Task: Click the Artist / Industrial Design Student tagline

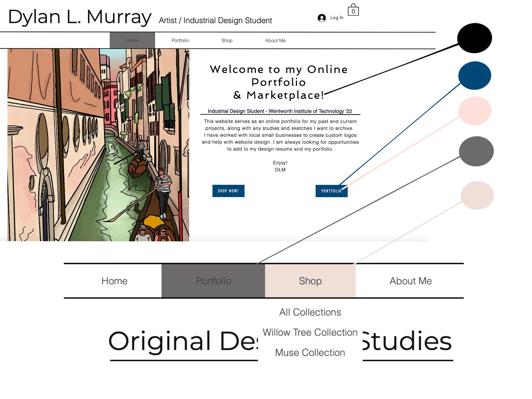Action: tap(215, 21)
